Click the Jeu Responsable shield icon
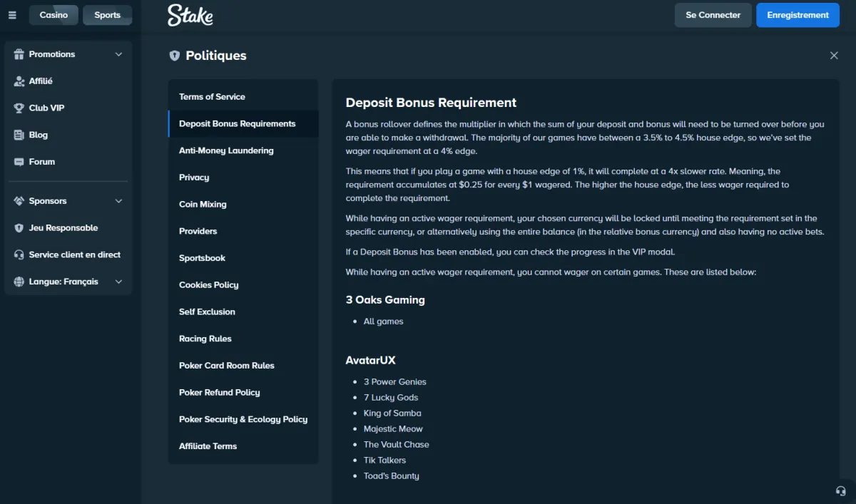The image size is (856, 504). [x=19, y=228]
